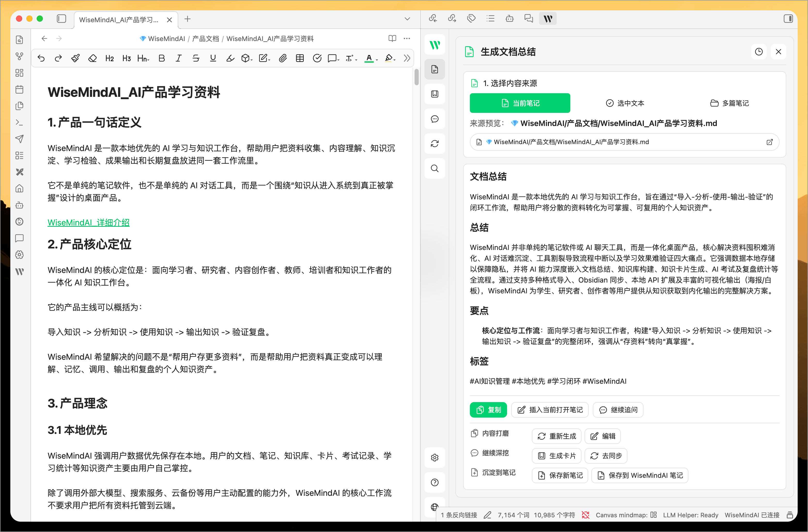The image size is (808, 532).
Task: Apply H2 heading from toolbar
Action: [x=109, y=58]
